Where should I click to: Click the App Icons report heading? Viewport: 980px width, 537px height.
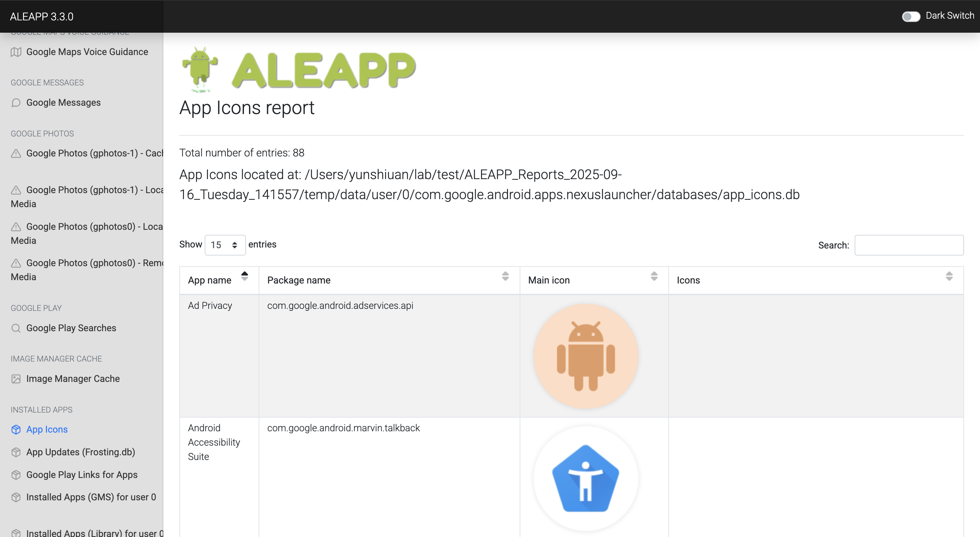(247, 107)
